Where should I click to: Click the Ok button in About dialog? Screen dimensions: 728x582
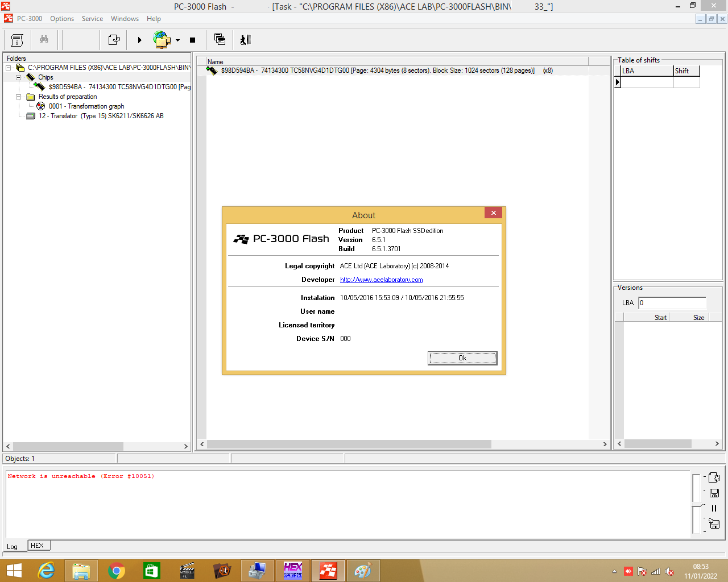(x=462, y=358)
